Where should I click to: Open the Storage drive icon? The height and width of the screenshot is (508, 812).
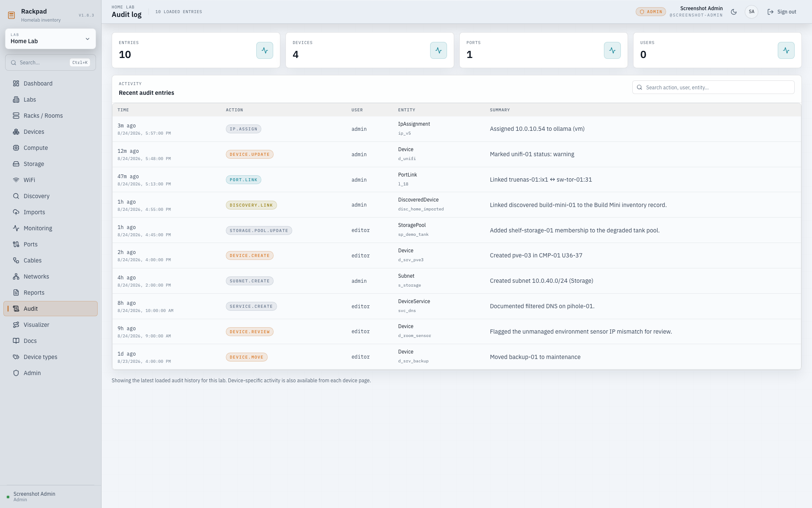pyautogui.click(x=16, y=164)
